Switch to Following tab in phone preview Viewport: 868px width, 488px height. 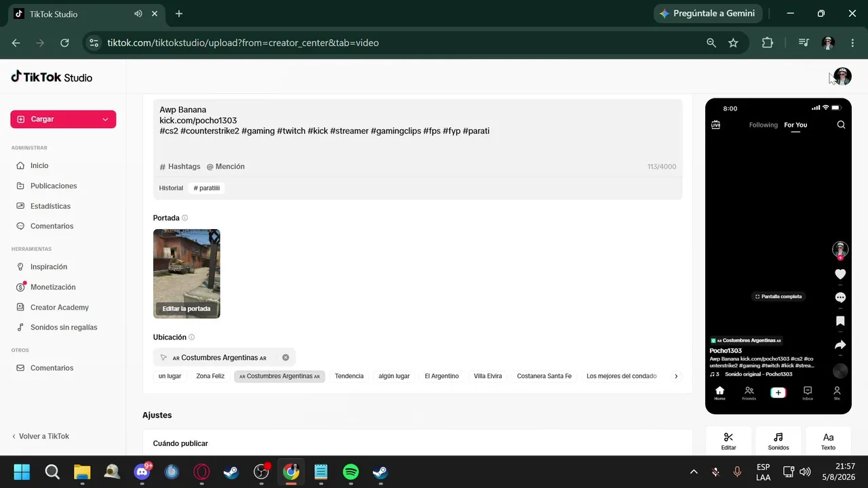point(764,125)
